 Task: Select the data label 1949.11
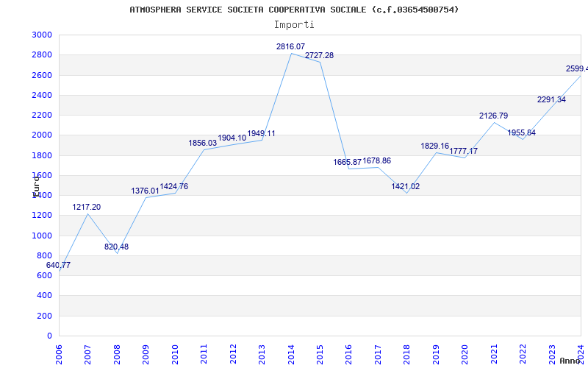click(261, 134)
